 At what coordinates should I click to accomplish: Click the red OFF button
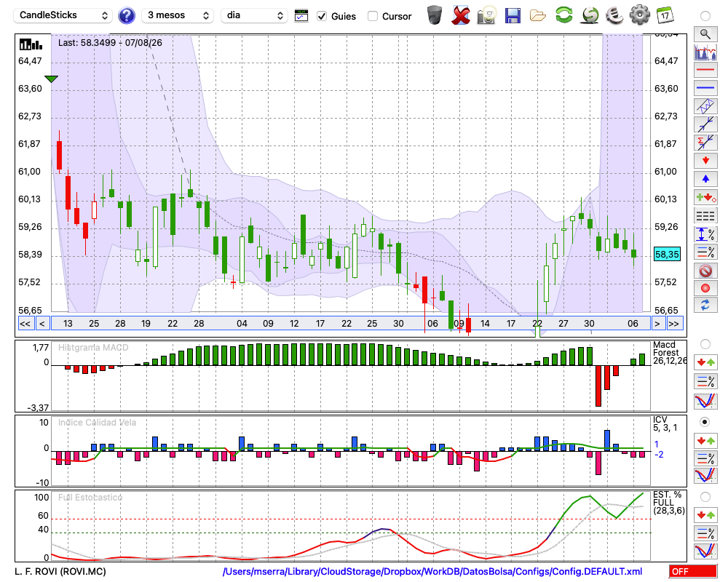[x=693, y=571]
